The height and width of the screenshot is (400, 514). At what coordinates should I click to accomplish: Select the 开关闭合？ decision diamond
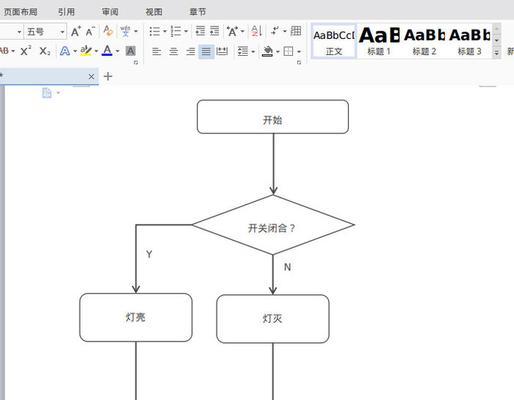tap(273, 225)
